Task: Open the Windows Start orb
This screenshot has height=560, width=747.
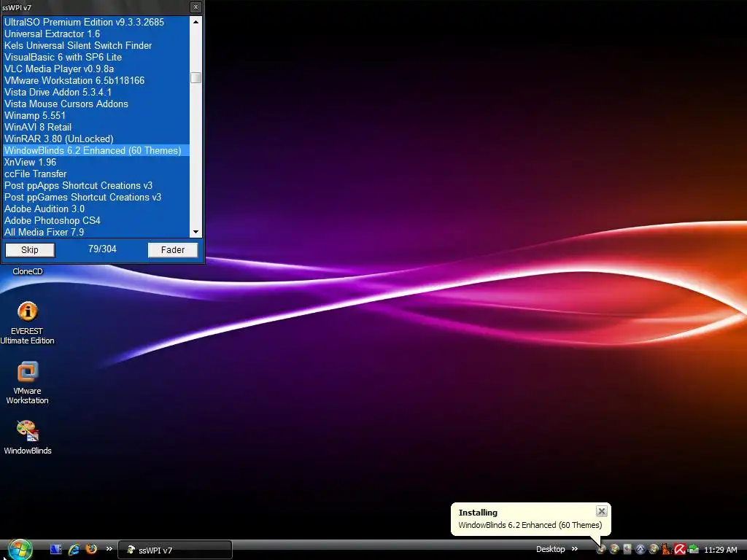Action: click(20, 550)
